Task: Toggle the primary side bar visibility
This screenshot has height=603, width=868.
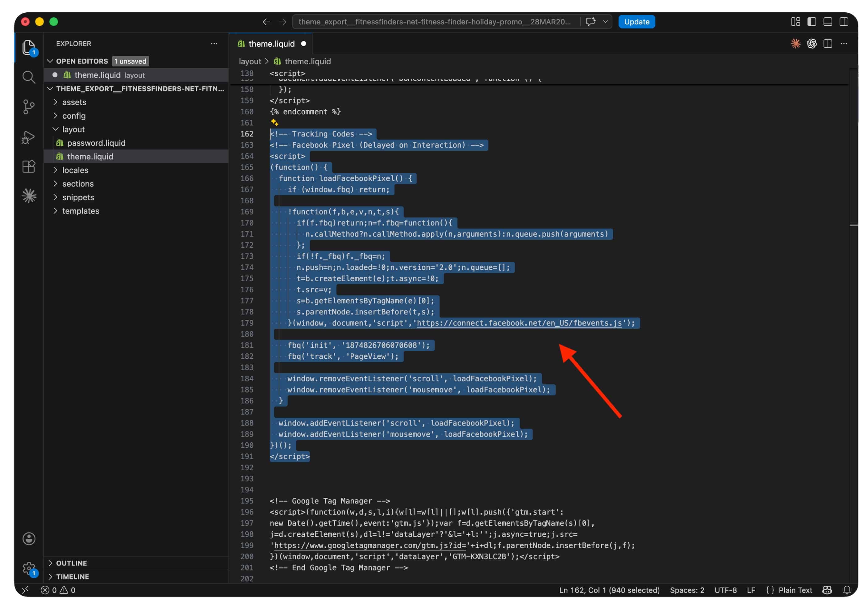Action: [x=812, y=22]
